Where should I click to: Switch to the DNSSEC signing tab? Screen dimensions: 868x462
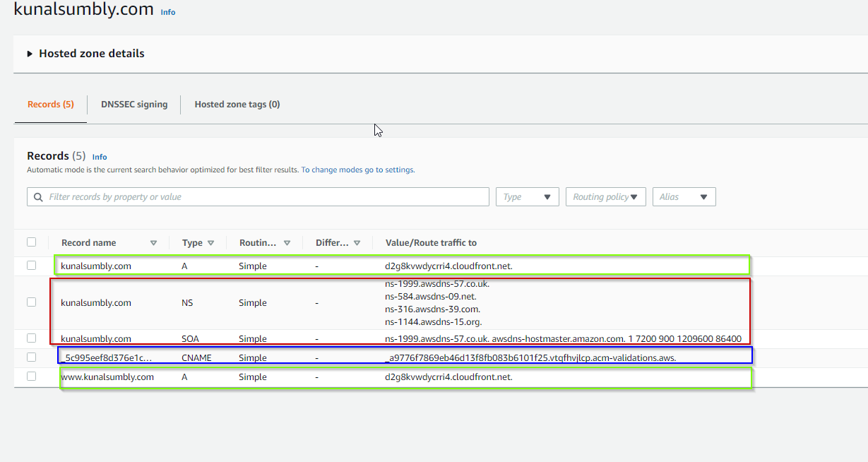click(x=134, y=105)
